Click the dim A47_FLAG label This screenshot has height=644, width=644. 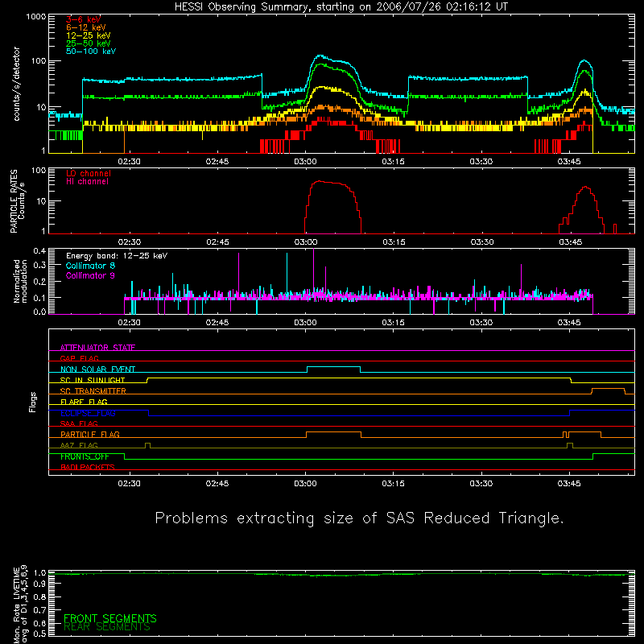tap(79, 445)
